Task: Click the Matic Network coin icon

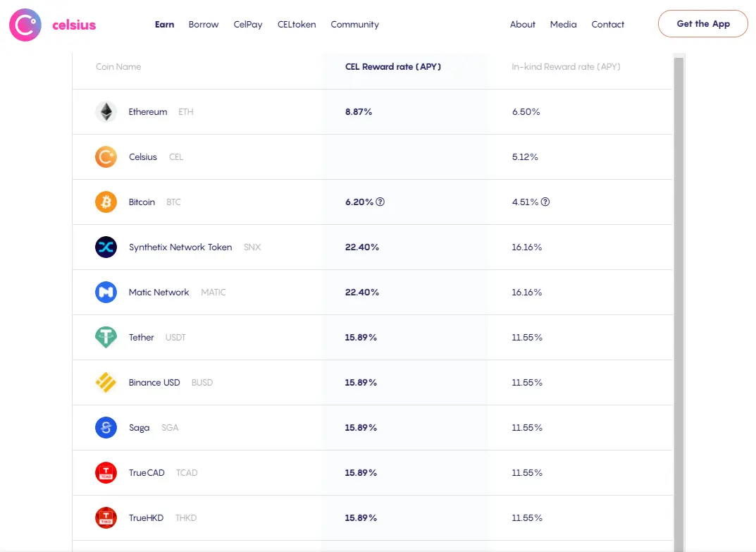Action: click(x=106, y=293)
